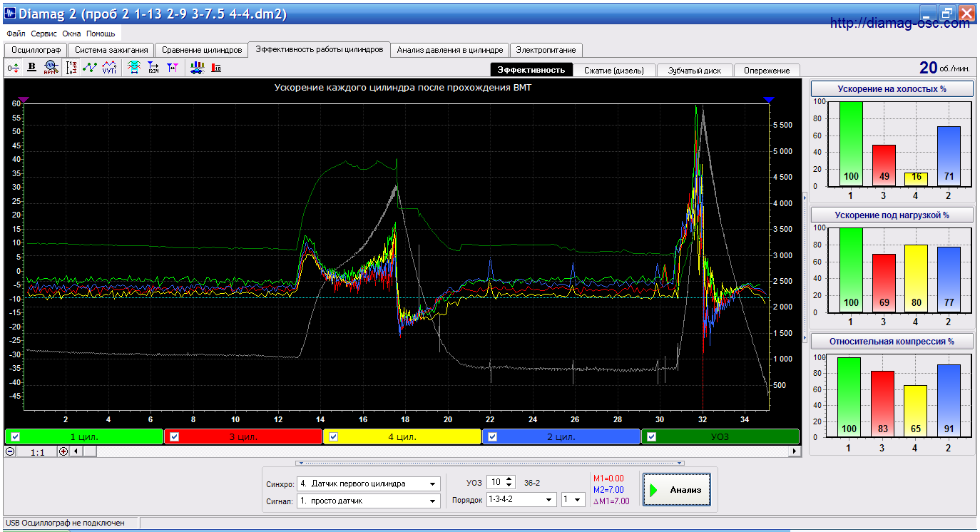980x532 pixels.
Task: Click the yellow 65 bar in compression chart
Action: tap(914, 413)
